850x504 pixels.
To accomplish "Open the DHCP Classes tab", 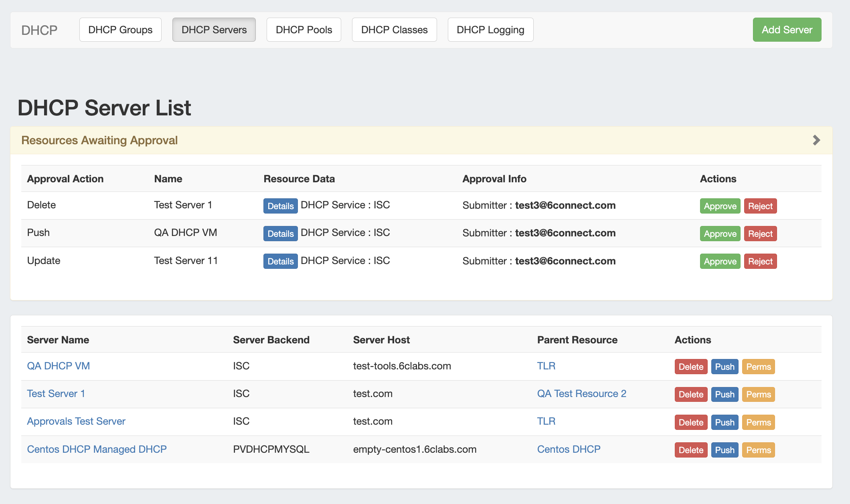I will click(394, 30).
